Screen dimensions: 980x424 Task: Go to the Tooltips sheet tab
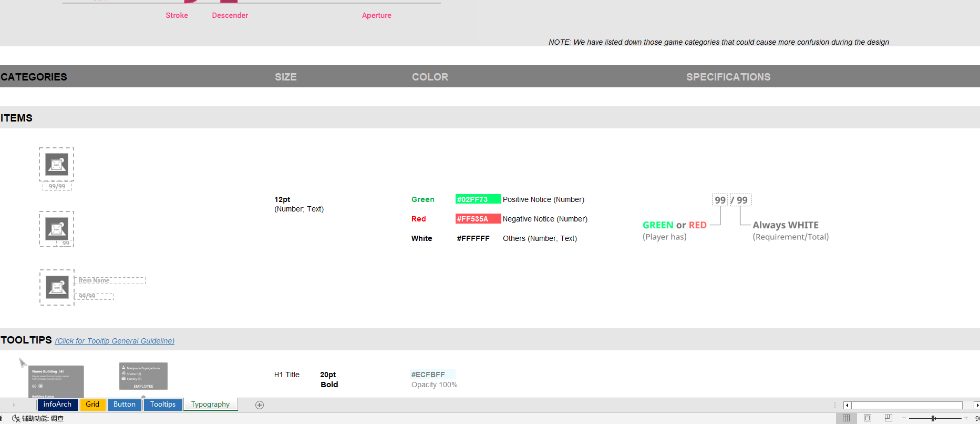pyautogui.click(x=163, y=405)
